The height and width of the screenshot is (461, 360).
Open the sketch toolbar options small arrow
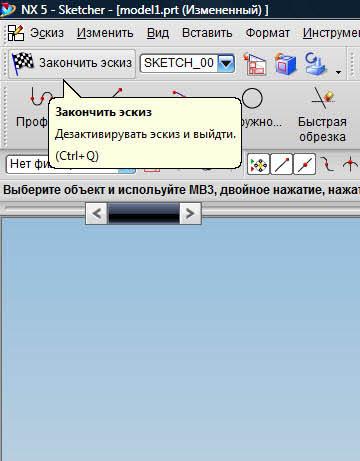[338, 72]
